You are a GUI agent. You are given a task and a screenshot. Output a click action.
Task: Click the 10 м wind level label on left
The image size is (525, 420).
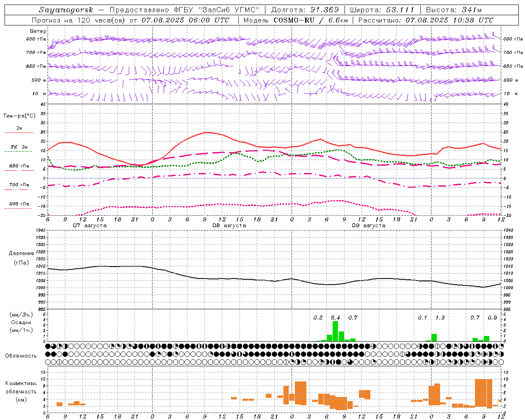(39, 94)
